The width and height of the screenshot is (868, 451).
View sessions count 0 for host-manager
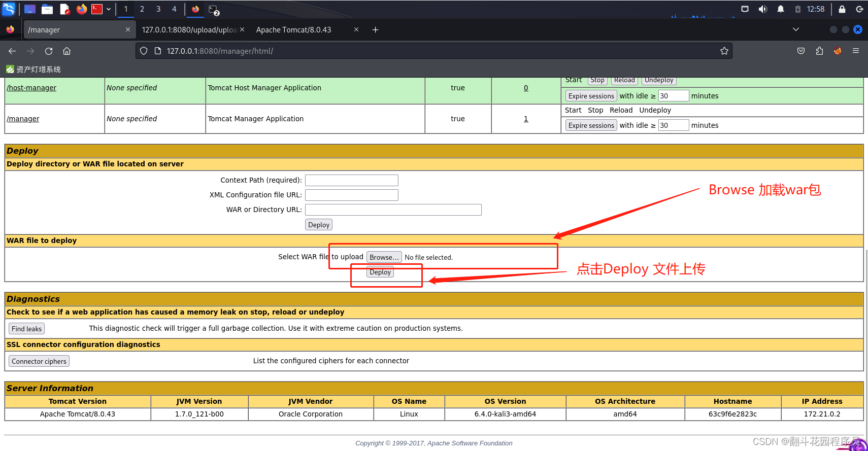[526, 88]
